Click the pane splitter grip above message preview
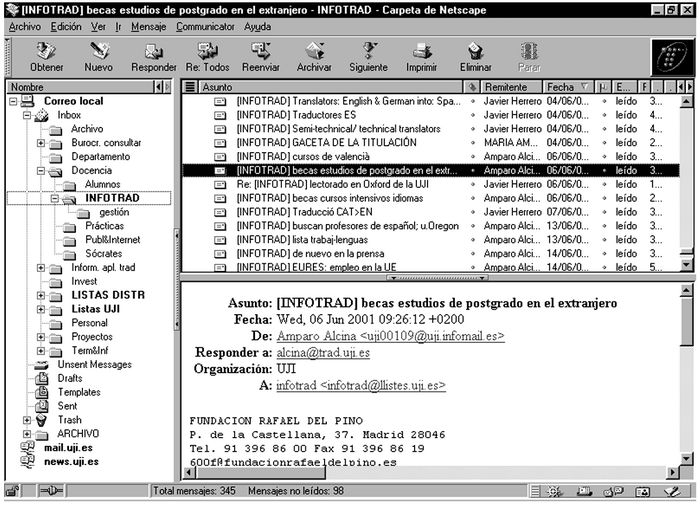This screenshot has height=506, width=700. [x=436, y=278]
